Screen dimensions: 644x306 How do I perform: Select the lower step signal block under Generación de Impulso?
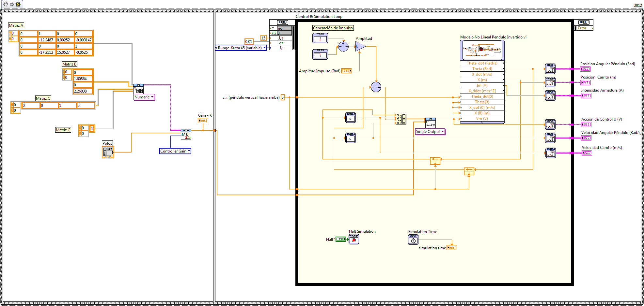[320, 54]
